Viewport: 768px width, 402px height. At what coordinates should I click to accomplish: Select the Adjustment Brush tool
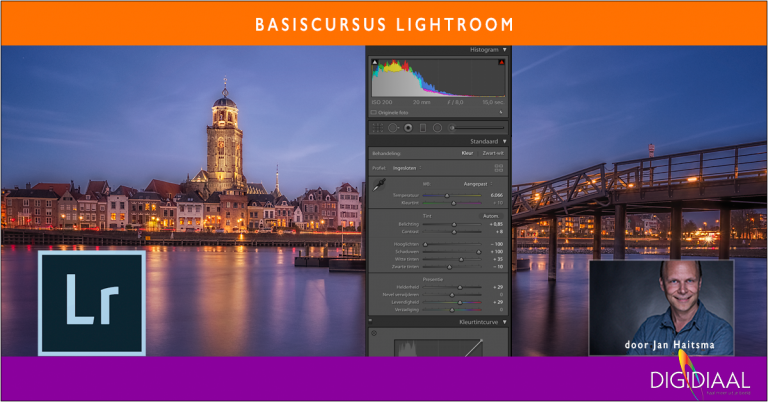(x=452, y=128)
